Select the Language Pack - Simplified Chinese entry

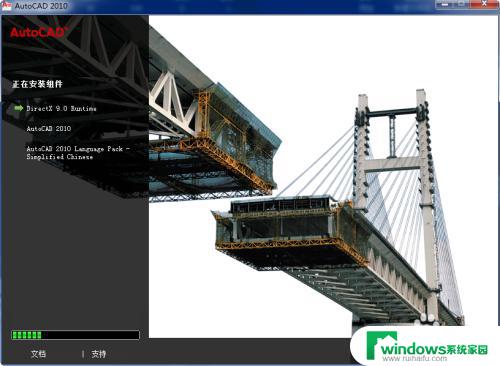click(x=78, y=153)
